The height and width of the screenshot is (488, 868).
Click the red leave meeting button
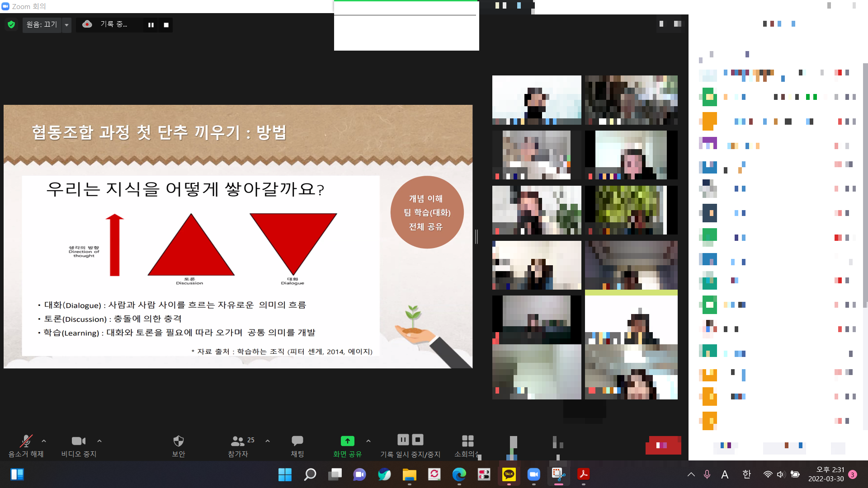[663, 445]
